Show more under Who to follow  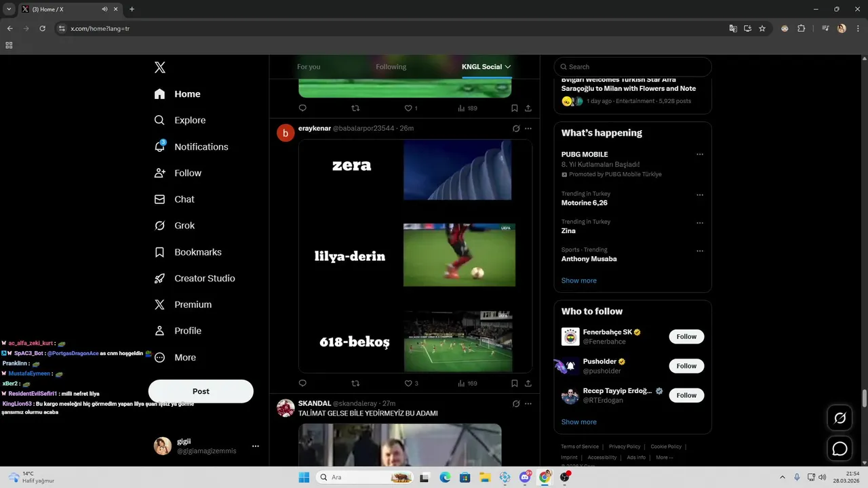(578, 422)
